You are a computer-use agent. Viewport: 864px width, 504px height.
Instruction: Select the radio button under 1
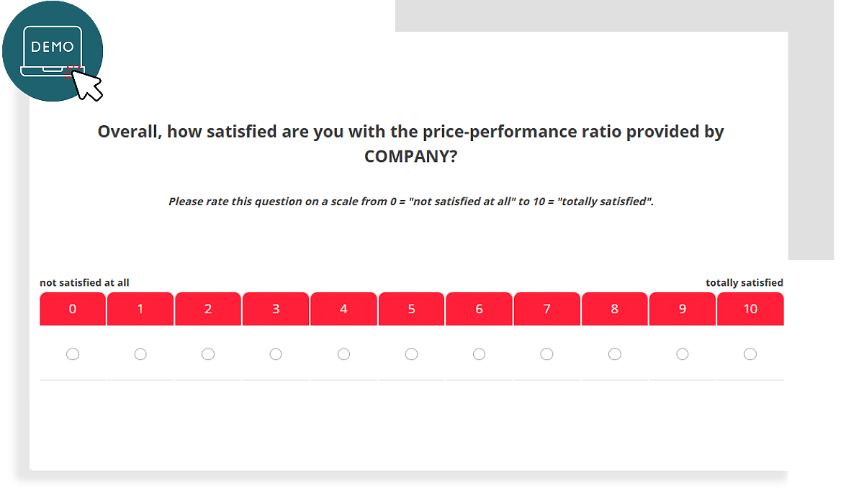(x=140, y=354)
